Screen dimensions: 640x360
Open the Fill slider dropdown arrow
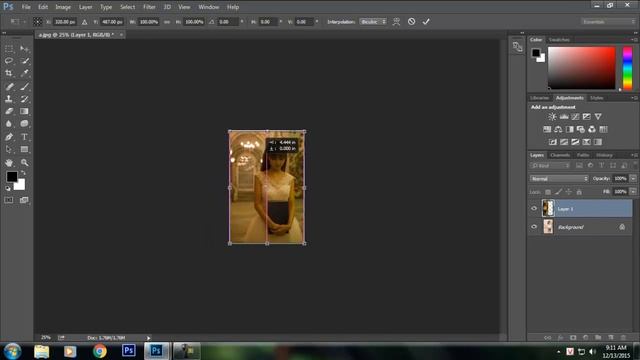click(633, 191)
